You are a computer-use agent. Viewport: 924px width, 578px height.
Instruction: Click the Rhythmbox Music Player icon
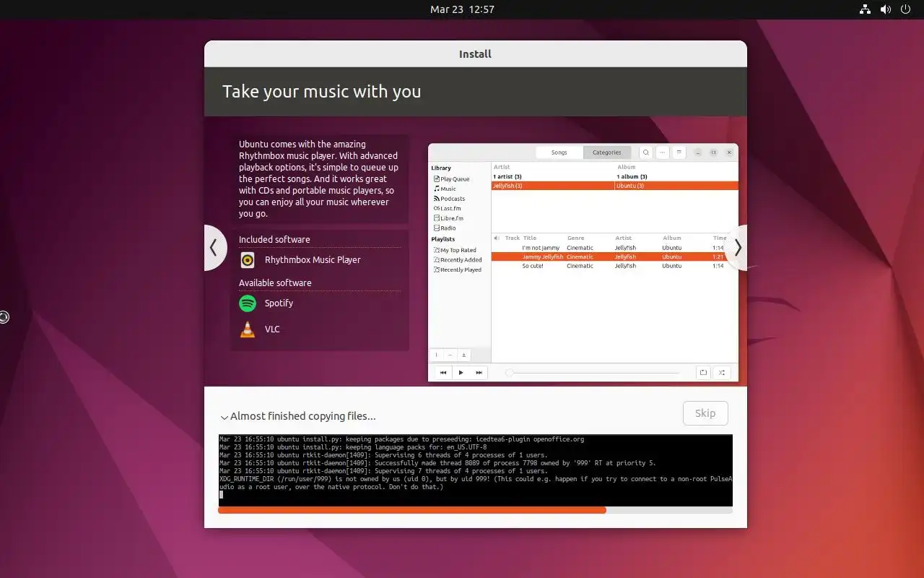(248, 260)
